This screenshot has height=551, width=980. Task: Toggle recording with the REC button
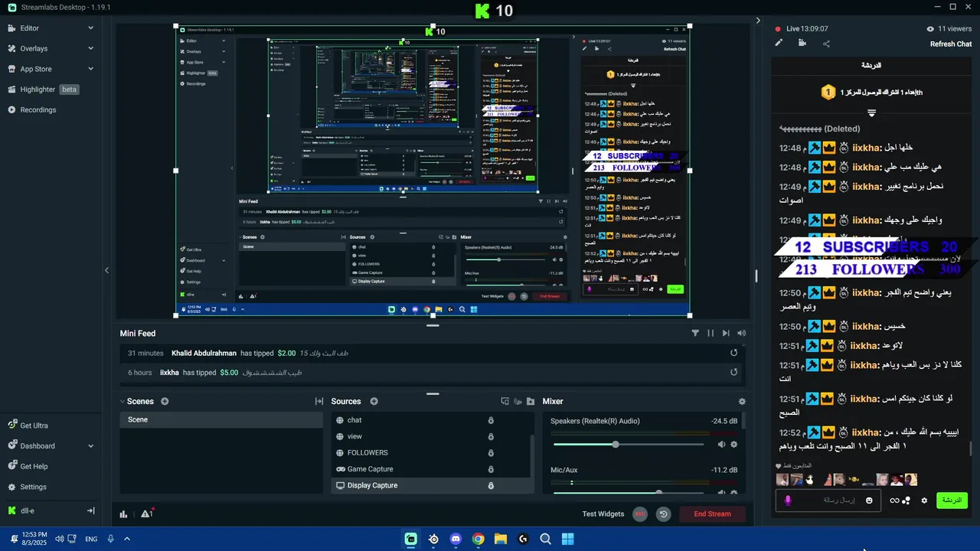pyautogui.click(x=640, y=514)
